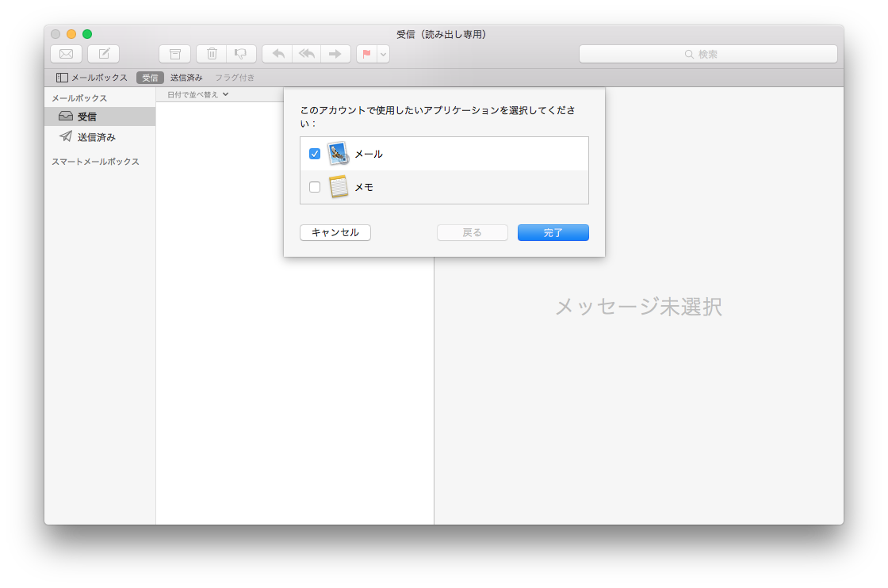Toggle the メールボックス sidebar button
Viewport: 888px width, 588px height.
(x=92, y=78)
